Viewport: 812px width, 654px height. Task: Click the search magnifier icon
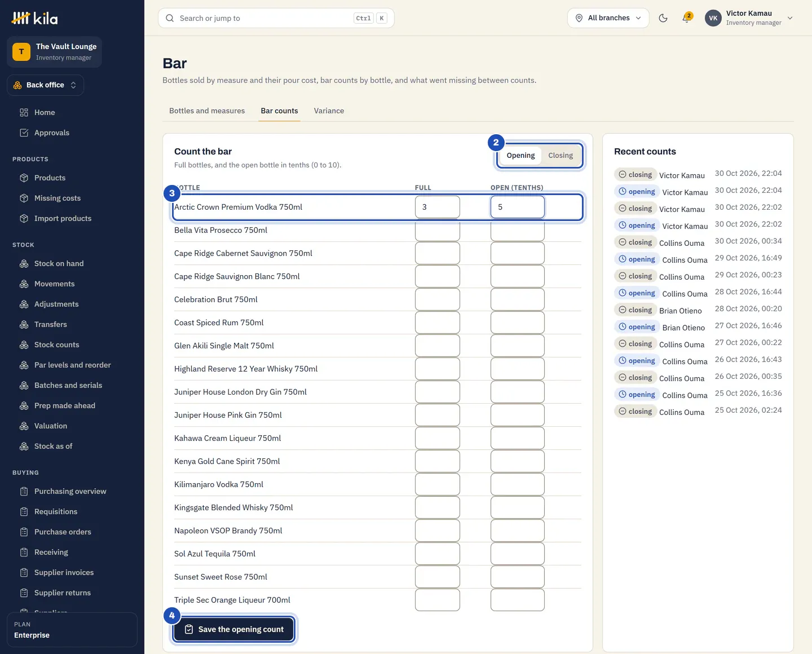pos(170,18)
